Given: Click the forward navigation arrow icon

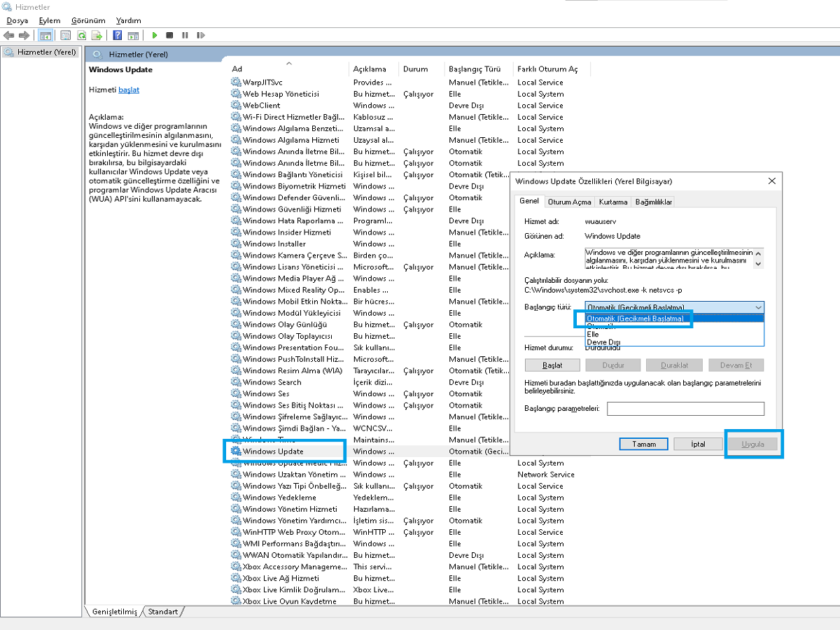Looking at the screenshot, I should coord(24,35).
